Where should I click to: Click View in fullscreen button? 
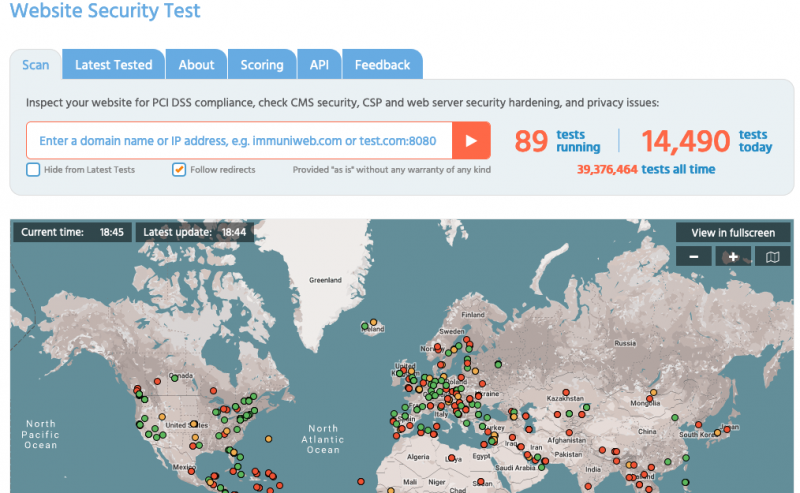[733, 233]
